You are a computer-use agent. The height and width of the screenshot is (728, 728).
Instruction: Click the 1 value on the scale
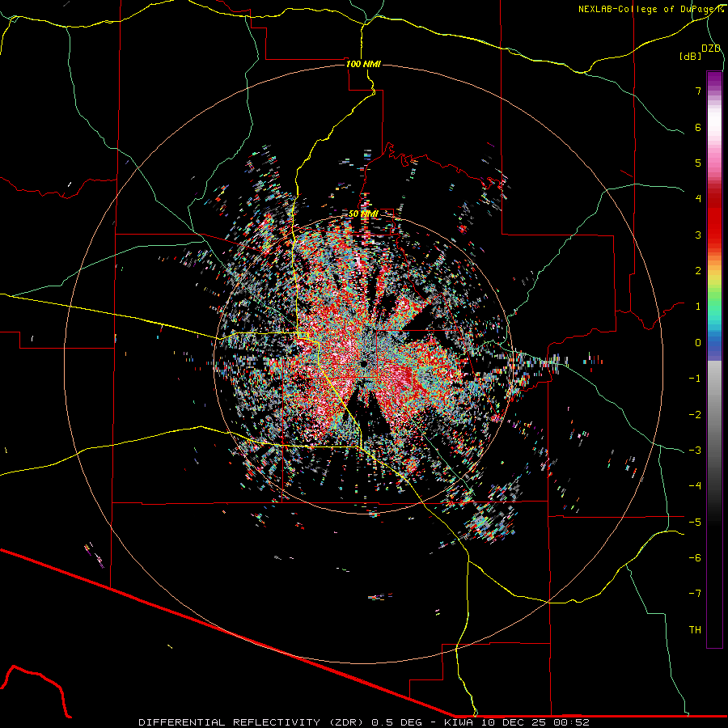[x=698, y=307]
